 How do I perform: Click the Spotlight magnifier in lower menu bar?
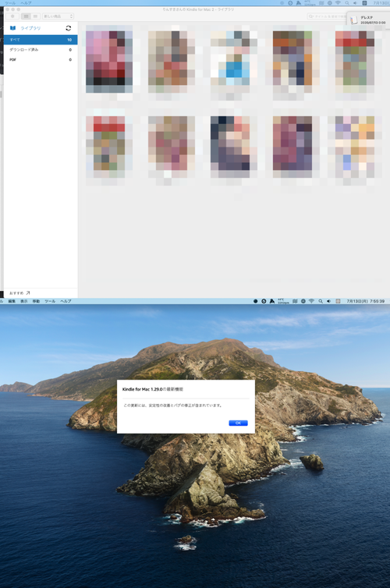point(321,301)
